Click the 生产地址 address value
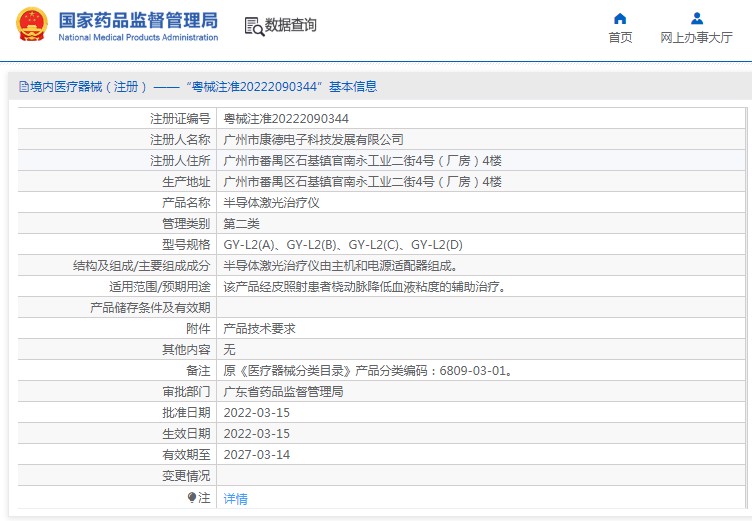Screen dimensions: 752x521 363,182
